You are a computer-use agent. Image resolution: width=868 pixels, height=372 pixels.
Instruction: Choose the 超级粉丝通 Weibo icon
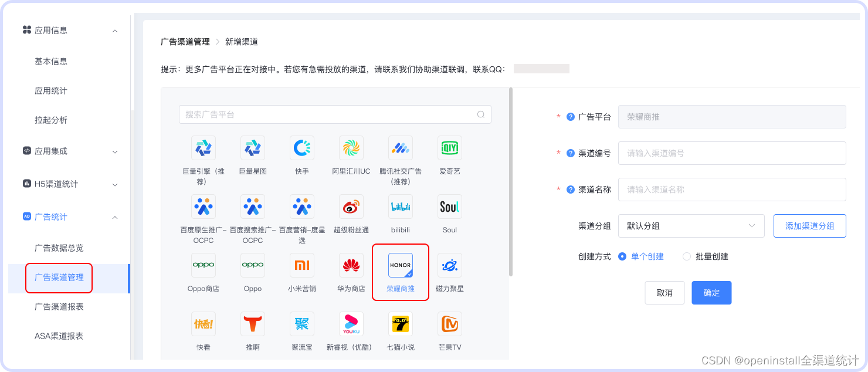click(351, 207)
